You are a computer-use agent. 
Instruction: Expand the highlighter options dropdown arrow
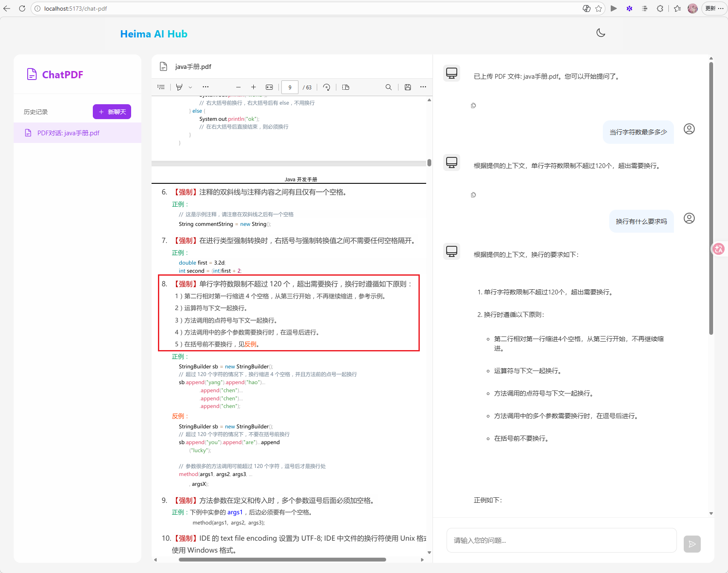point(190,87)
